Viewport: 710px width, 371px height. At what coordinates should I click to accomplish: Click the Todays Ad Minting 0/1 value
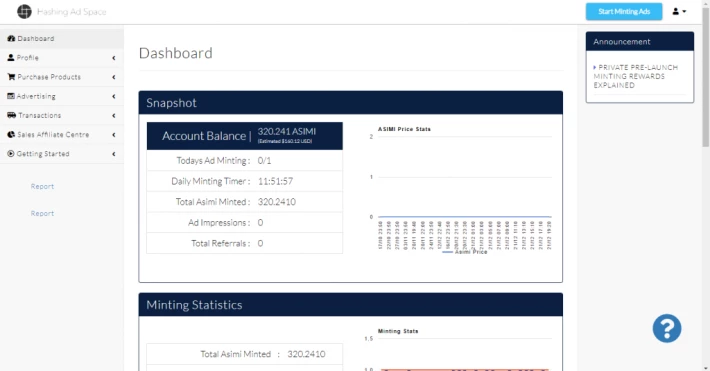[x=264, y=160]
